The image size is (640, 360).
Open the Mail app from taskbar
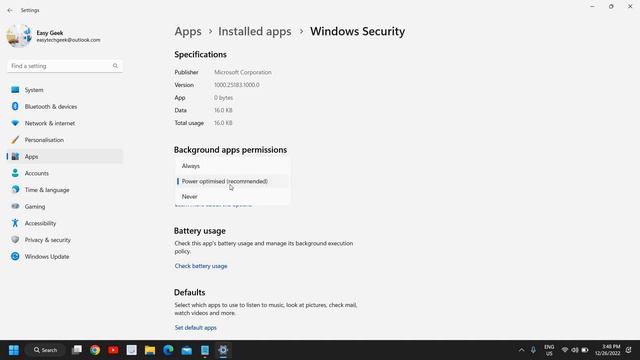coord(187,350)
